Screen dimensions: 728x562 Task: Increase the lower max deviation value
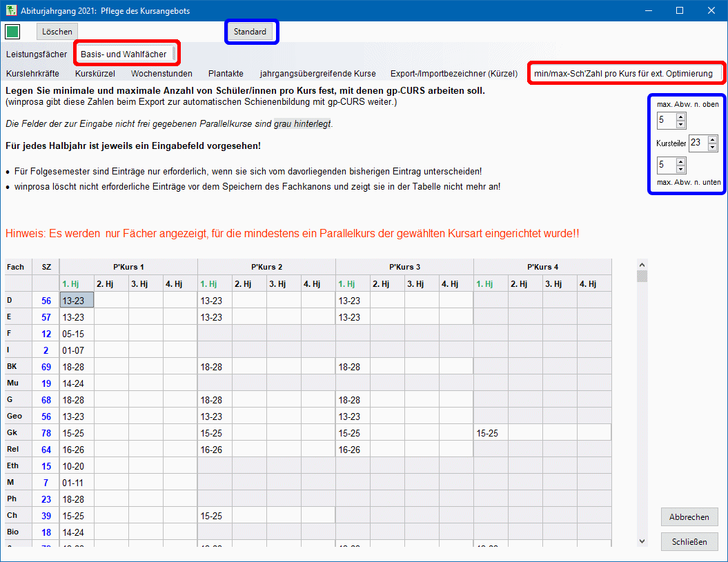coord(681,161)
